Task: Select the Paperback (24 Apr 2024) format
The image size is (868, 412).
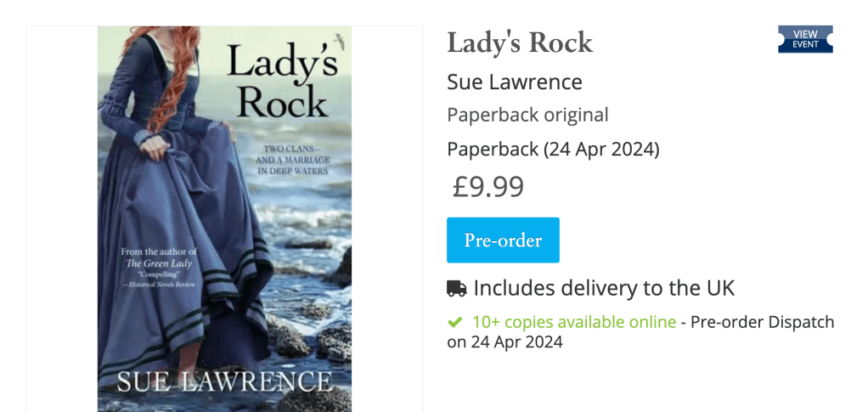Action: pos(553,150)
